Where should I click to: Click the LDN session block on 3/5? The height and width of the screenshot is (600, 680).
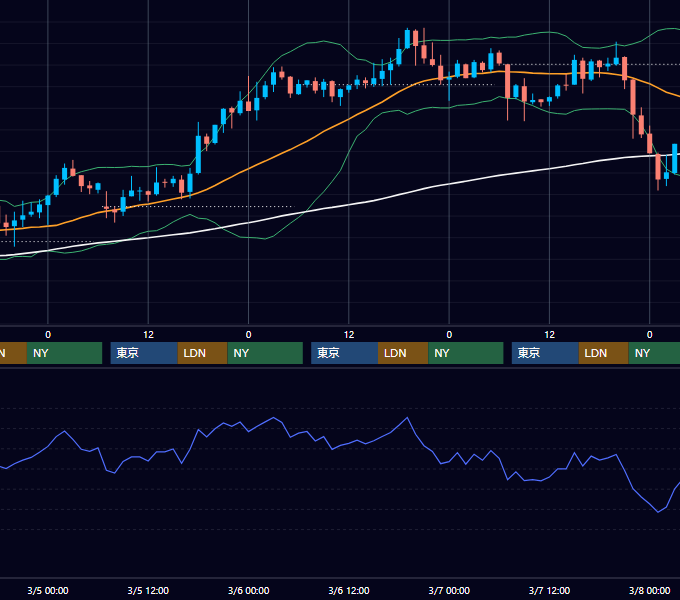(x=203, y=353)
